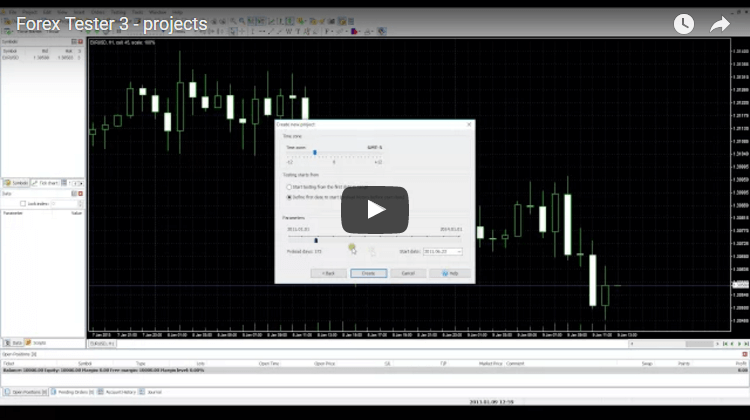Open the video title Forex Tester 3 - projects
Screen dimensions: 750x420
coord(111,24)
